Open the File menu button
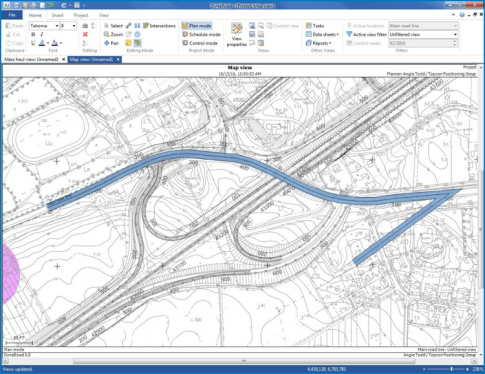Viewport: 485px width, 374px height. 12,15
